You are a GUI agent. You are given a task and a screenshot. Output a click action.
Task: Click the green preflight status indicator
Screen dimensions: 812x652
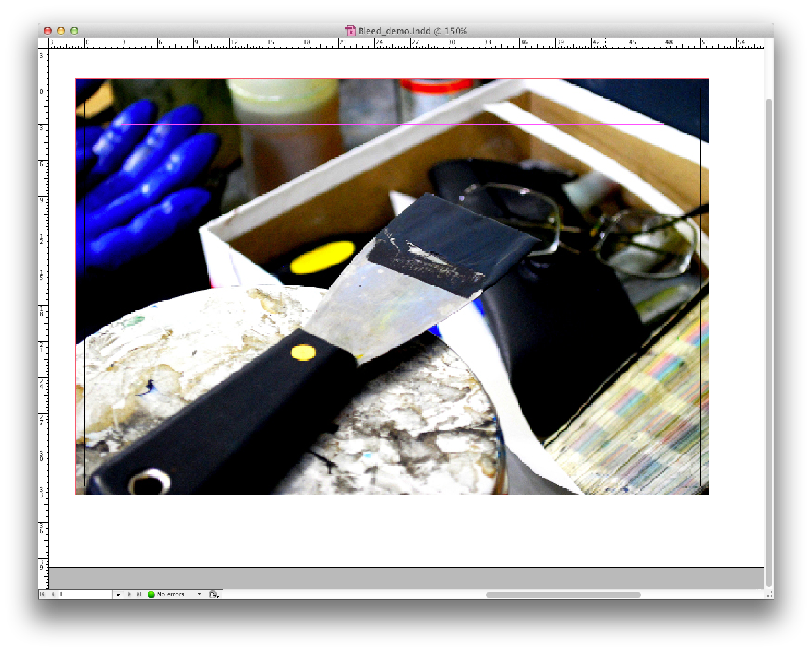[x=151, y=594]
